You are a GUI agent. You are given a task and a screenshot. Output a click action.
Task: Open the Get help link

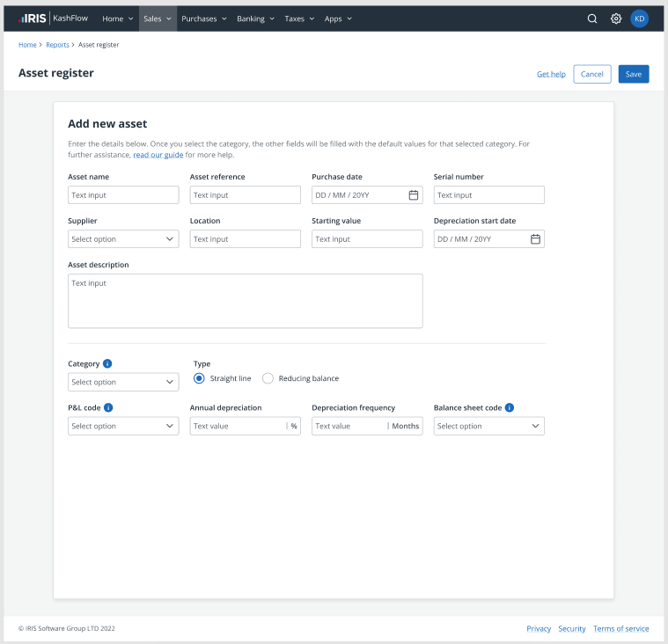point(551,74)
